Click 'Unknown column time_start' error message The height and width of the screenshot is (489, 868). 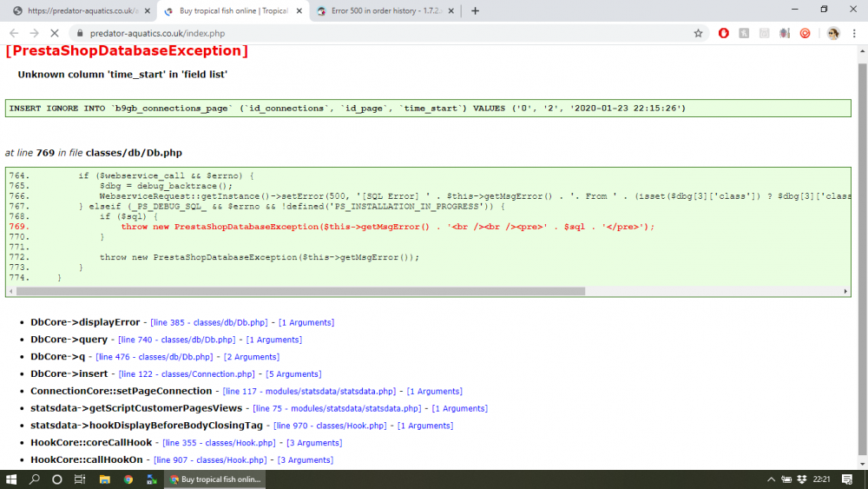[122, 74]
